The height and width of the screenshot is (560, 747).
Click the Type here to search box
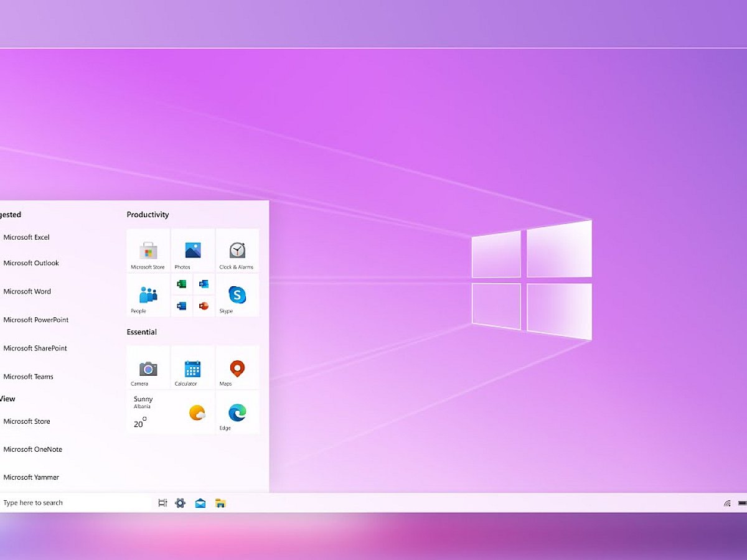click(75, 503)
